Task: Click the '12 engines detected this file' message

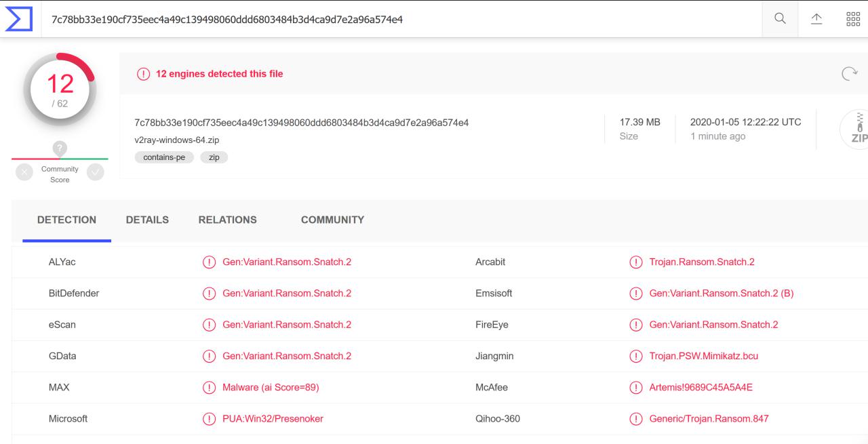Action: 220,74
